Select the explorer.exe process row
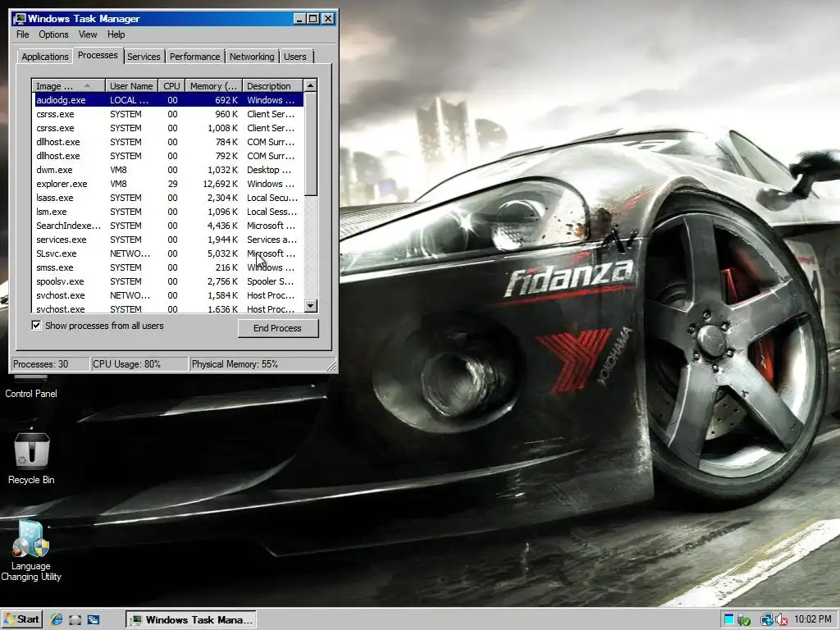840x630 pixels. pos(167,184)
